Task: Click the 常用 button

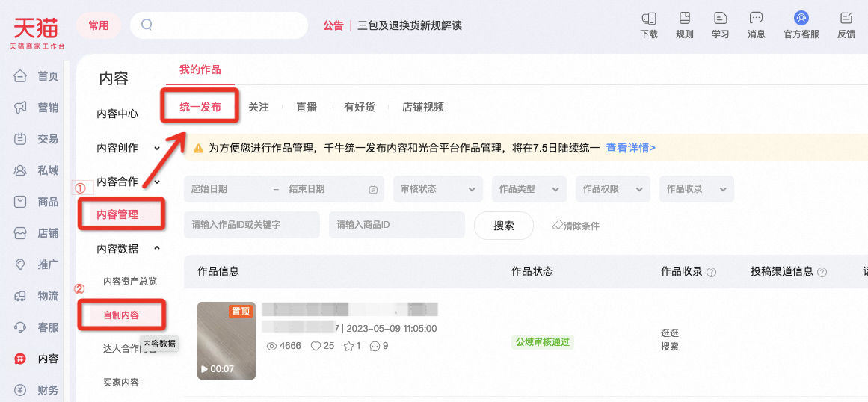Action: coord(99,25)
